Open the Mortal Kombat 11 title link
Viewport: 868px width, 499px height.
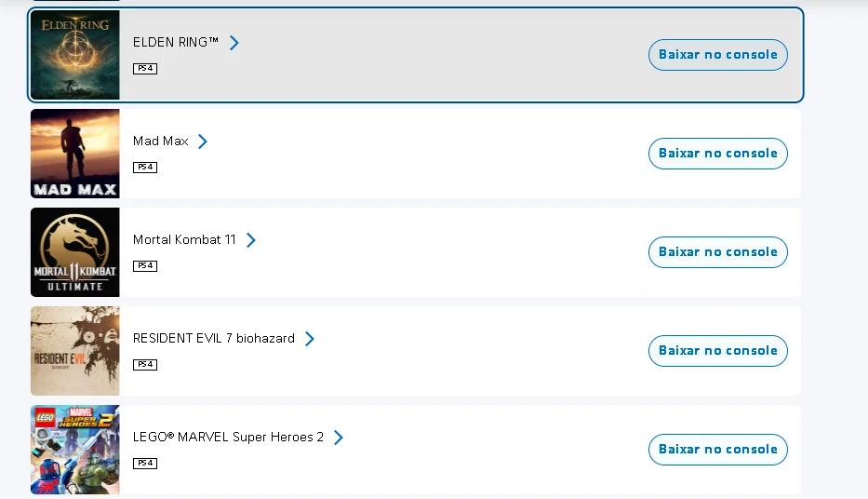tap(184, 240)
